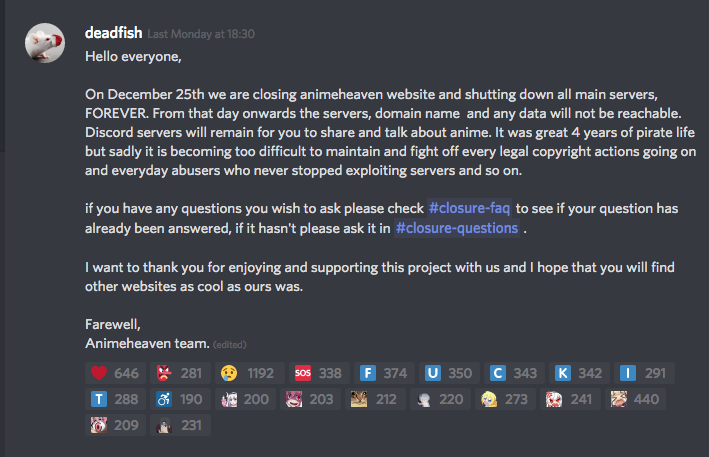Click the cat emoji reaction with 212
This screenshot has height=457, width=709.
pyautogui.click(x=376, y=399)
